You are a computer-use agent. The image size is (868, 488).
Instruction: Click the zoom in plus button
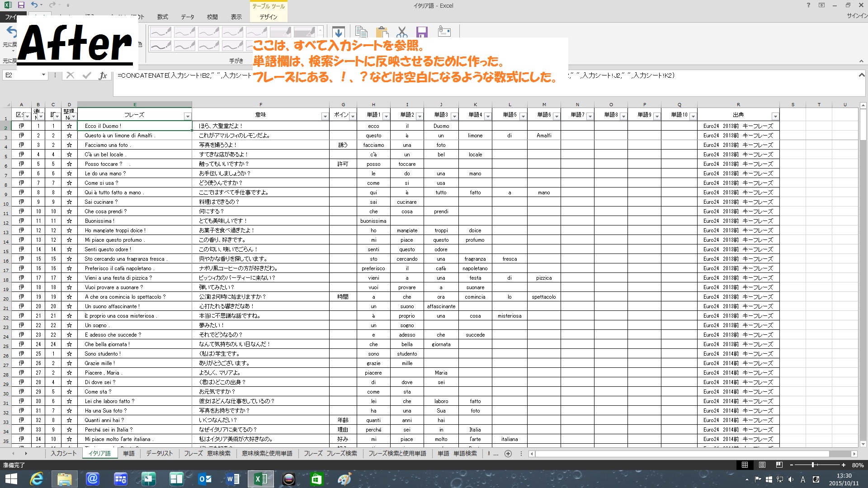(x=844, y=465)
